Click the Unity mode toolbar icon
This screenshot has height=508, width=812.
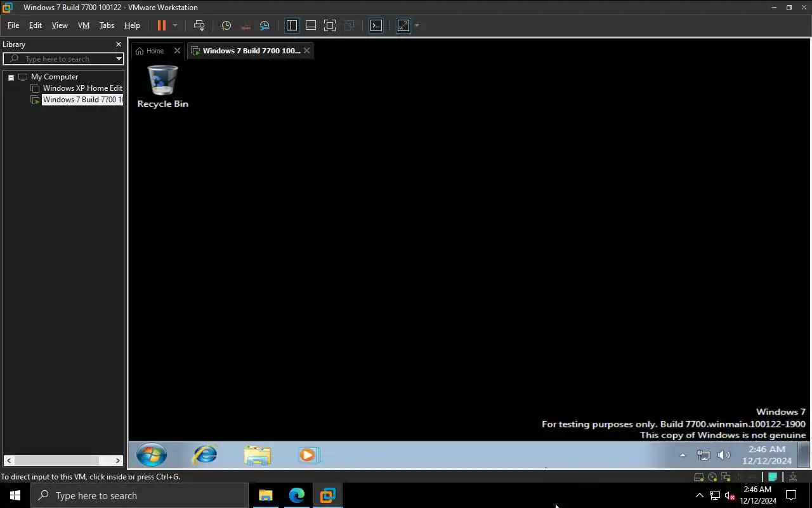coord(349,25)
